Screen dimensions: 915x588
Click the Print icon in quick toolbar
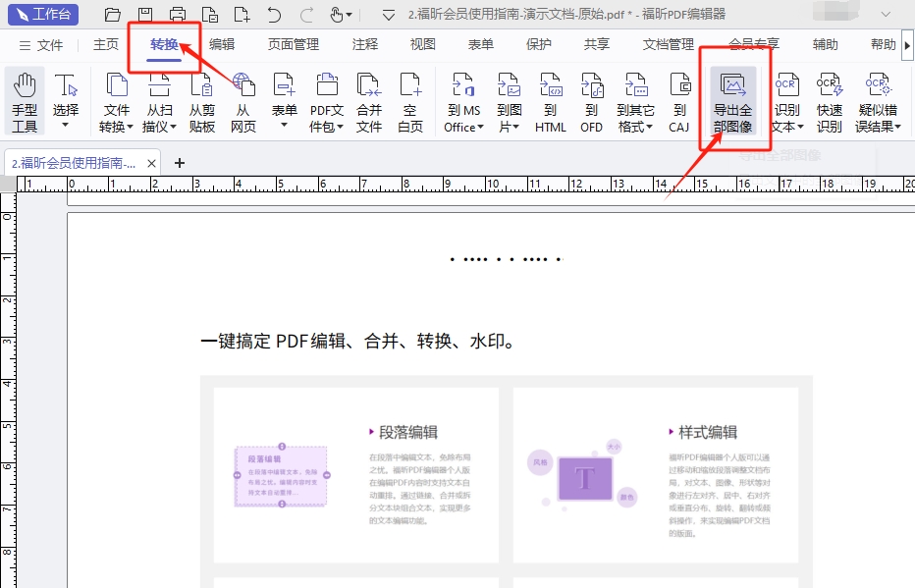[178, 15]
